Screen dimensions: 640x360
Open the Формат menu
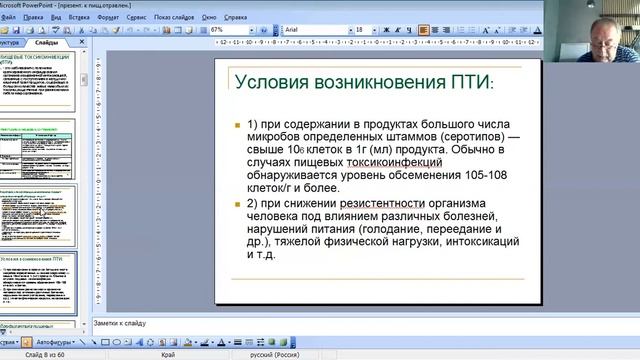[108, 18]
